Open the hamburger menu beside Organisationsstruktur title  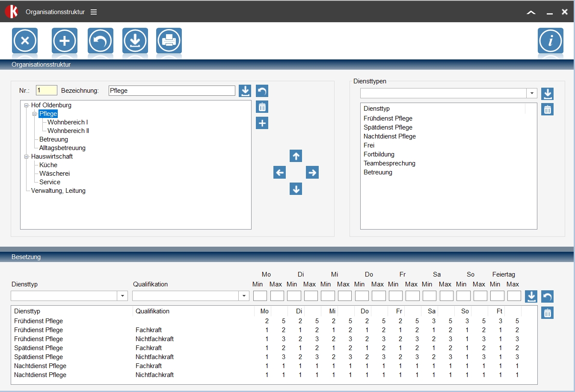94,12
